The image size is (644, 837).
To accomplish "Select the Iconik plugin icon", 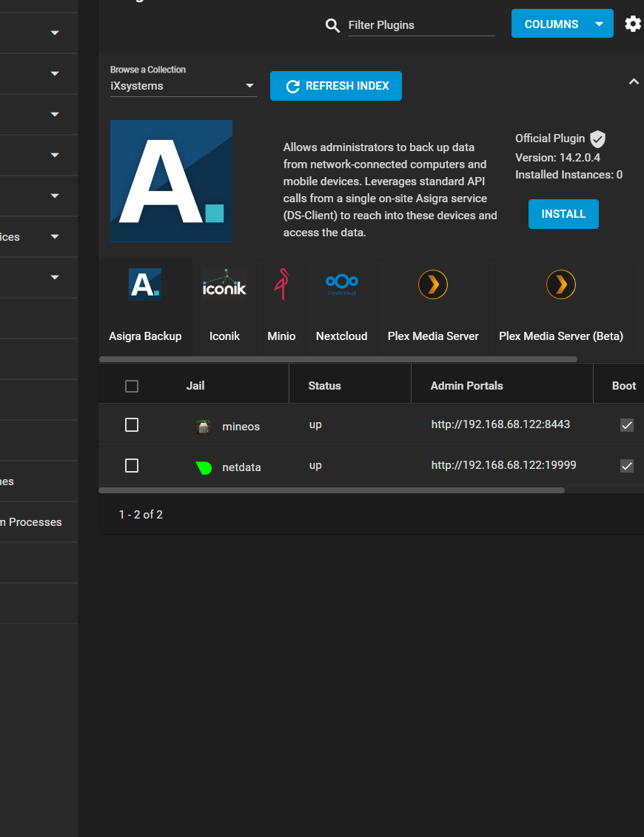I will tap(224, 284).
